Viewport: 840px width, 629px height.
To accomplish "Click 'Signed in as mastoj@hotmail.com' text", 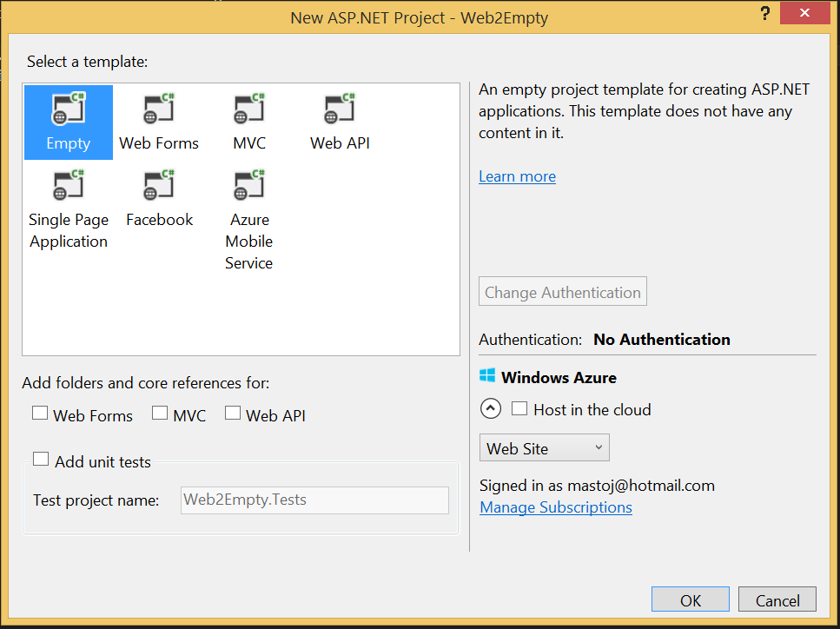I will tap(597, 486).
